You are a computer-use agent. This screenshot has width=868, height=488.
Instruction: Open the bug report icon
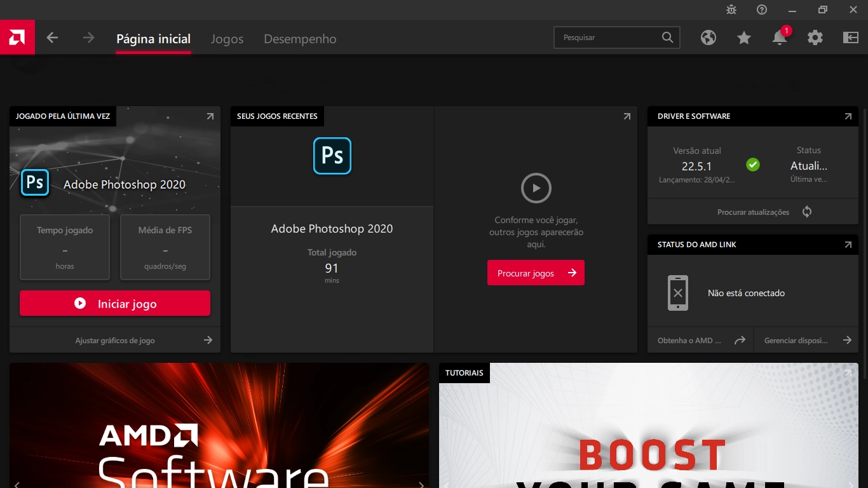(x=731, y=10)
